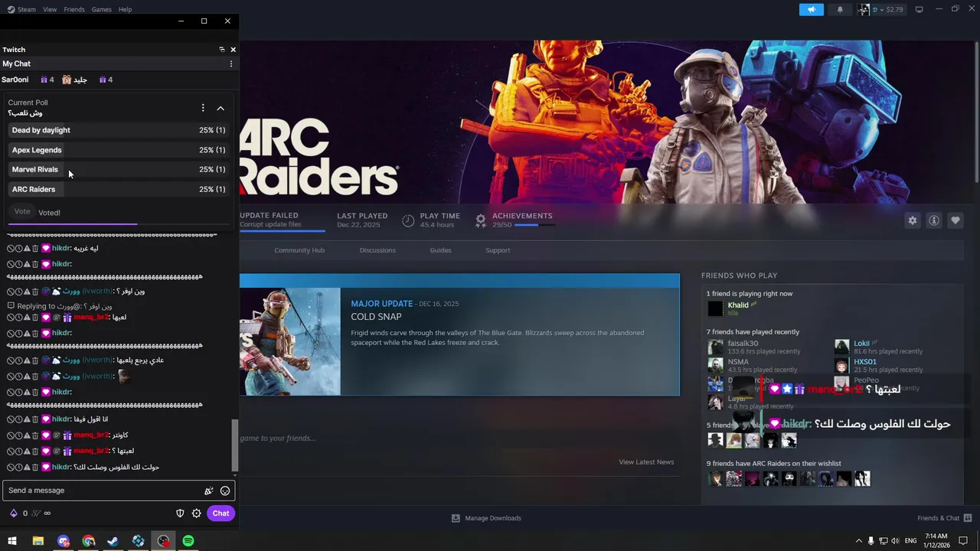Open My Chat three-dot options menu
980x551 pixels.
click(x=231, y=64)
